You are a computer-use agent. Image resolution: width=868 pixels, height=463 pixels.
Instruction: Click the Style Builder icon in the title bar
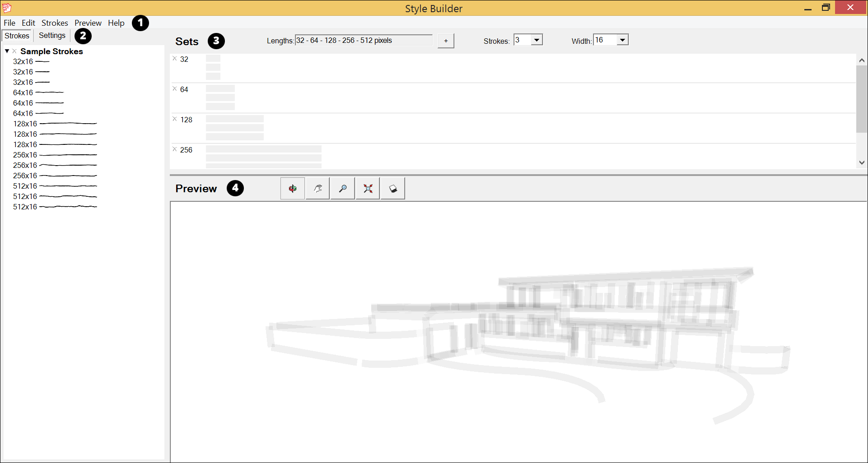click(x=7, y=8)
